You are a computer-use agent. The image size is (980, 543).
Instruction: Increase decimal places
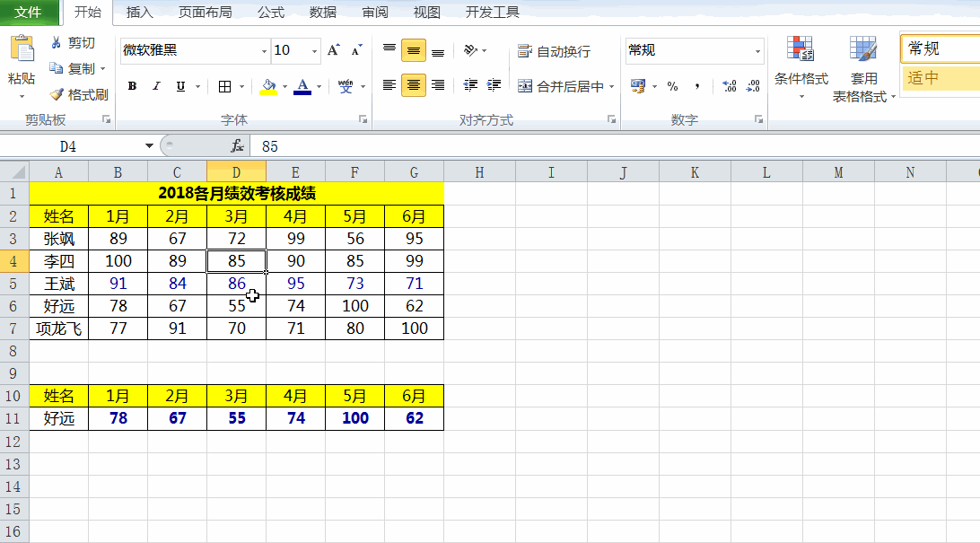730,86
